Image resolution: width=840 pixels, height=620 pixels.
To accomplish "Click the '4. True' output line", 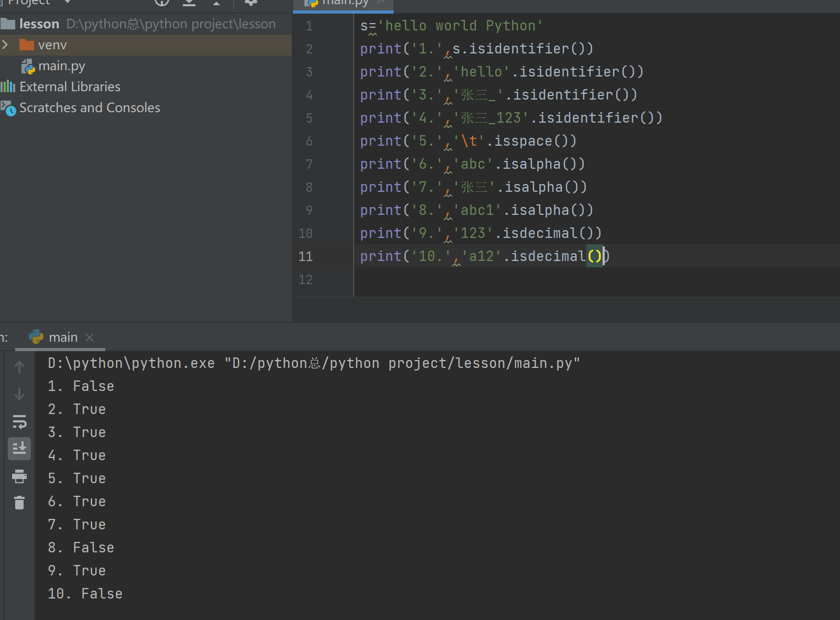I will 77,455.
